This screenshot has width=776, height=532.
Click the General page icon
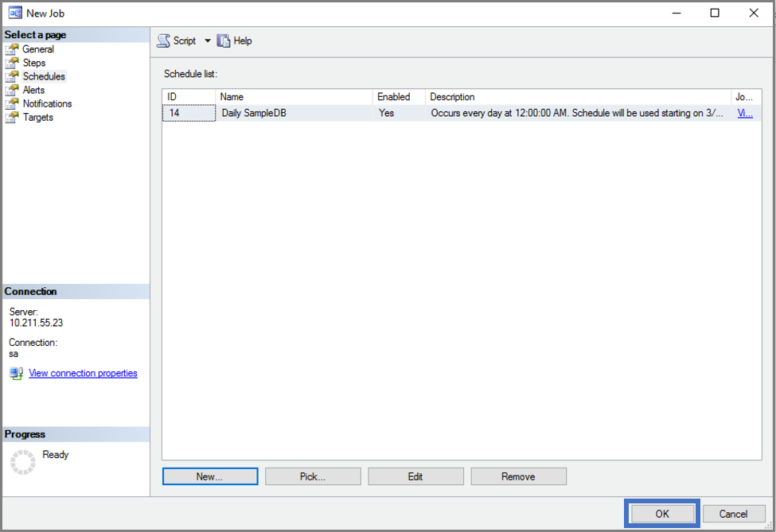point(12,49)
